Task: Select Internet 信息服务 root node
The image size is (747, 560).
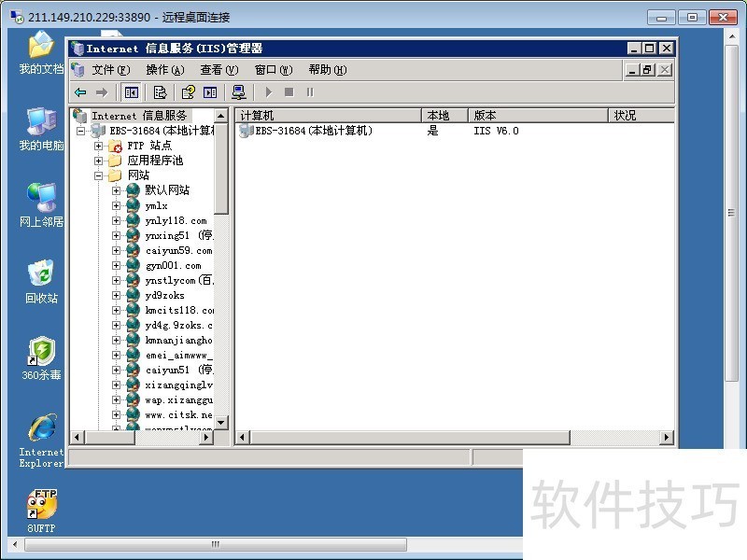Action: pyautogui.click(x=139, y=116)
